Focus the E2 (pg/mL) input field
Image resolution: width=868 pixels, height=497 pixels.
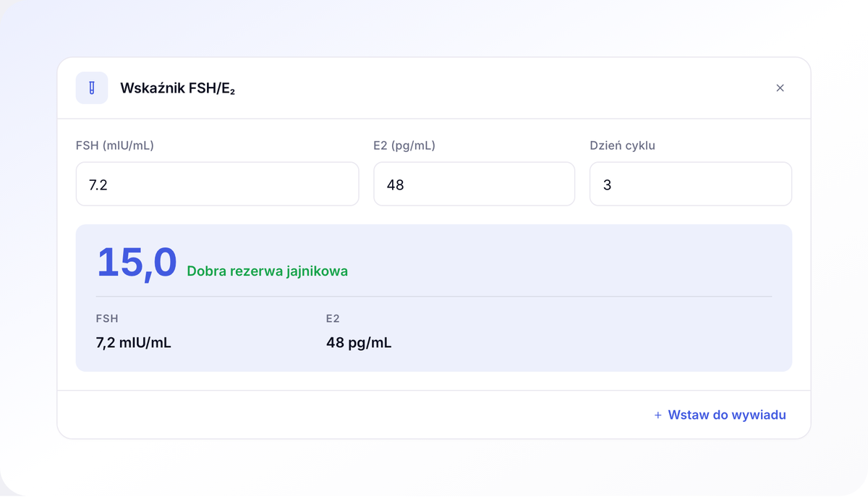pyautogui.click(x=475, y=184)
